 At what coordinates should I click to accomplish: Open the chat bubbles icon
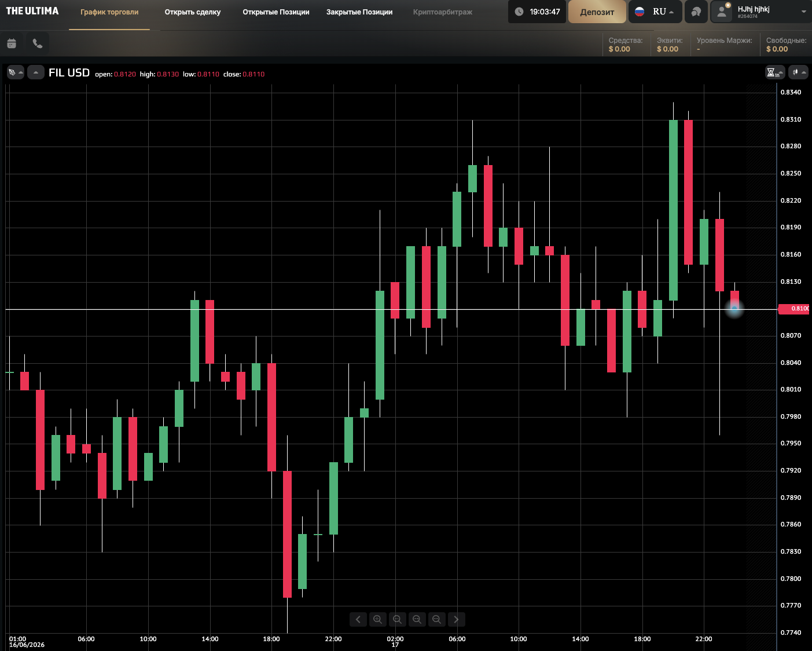(x=696, y=12)
